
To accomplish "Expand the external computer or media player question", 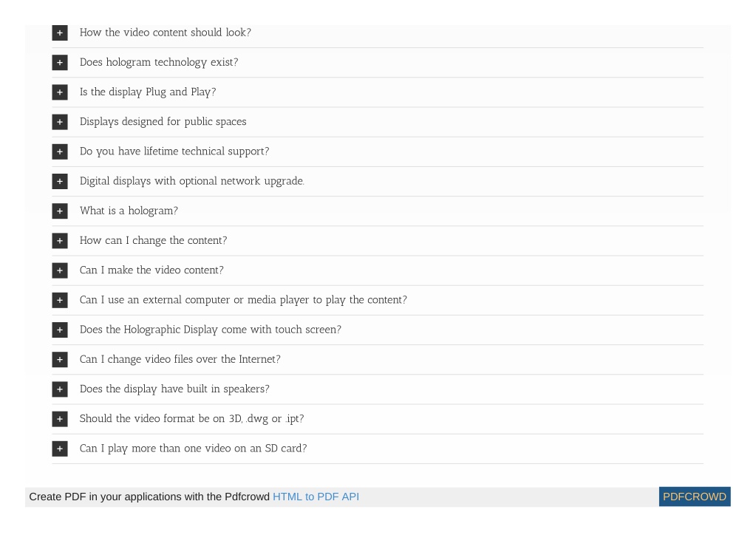I will pyautogui.click(x=243, y=300).
